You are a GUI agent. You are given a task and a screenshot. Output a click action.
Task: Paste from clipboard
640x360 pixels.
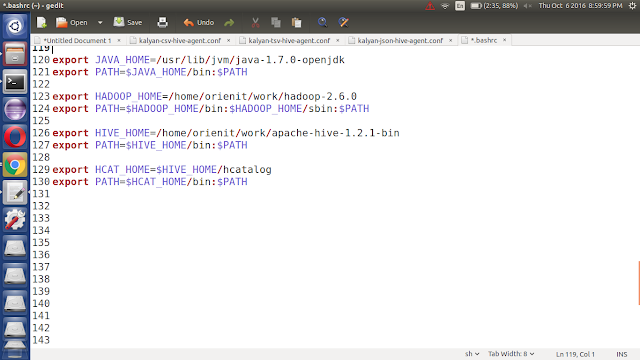297,22
